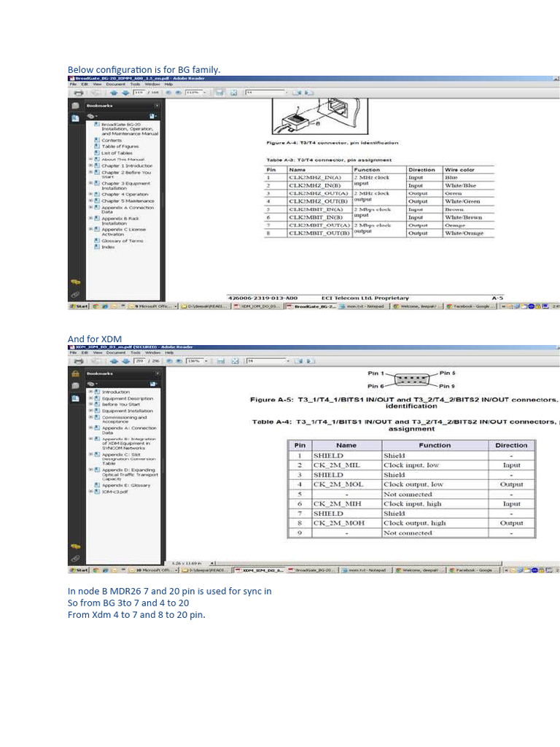Image resolution: width=560 pixels, height=747 pixels.
Task: Select List of Tables bookmark
Action: pos(117,153)
